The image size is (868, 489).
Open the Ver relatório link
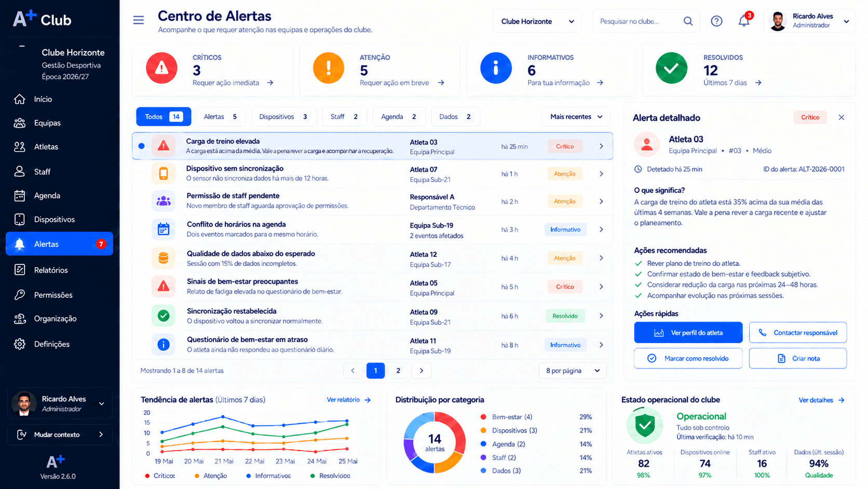click(349, 400)
